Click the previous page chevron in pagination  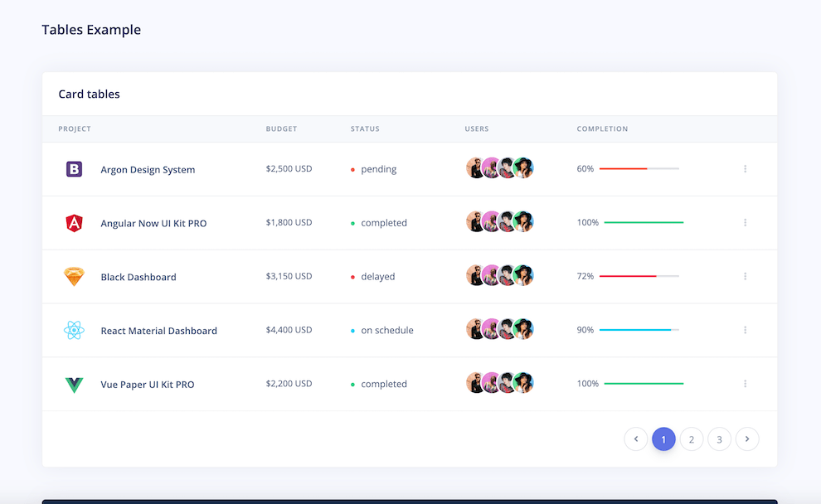click(x=636, y=439)
